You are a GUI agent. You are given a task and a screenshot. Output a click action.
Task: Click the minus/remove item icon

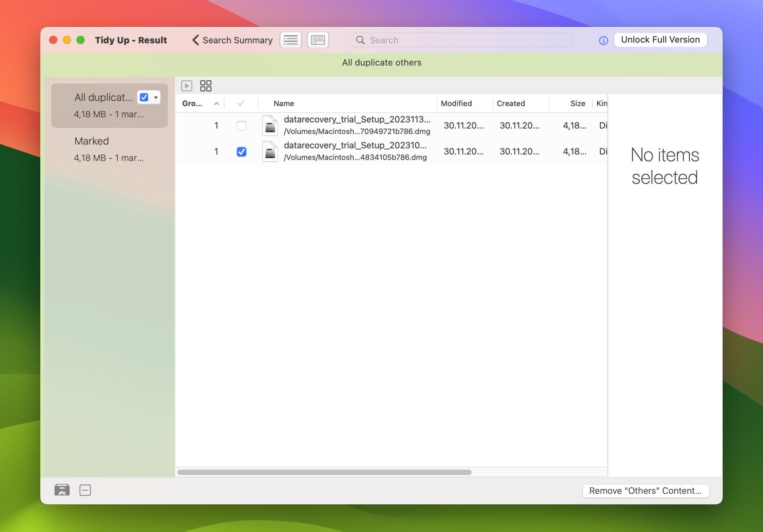(85, 490)
